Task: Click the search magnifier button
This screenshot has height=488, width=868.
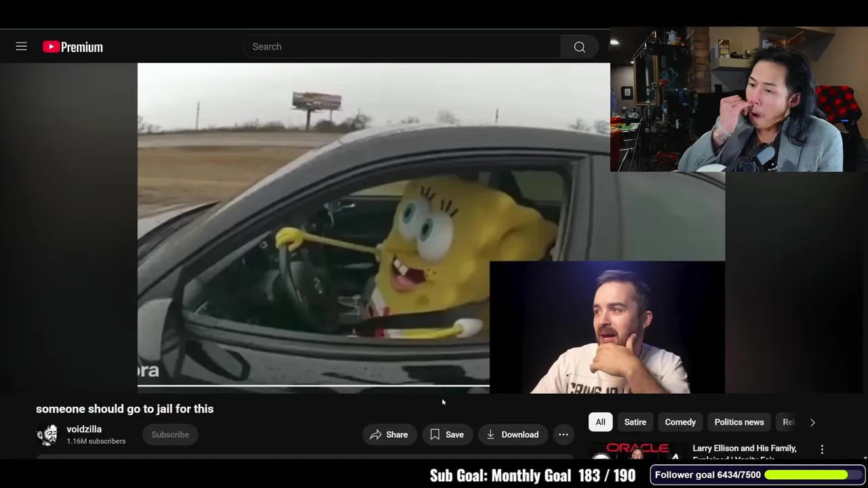Action: point(580,47)
